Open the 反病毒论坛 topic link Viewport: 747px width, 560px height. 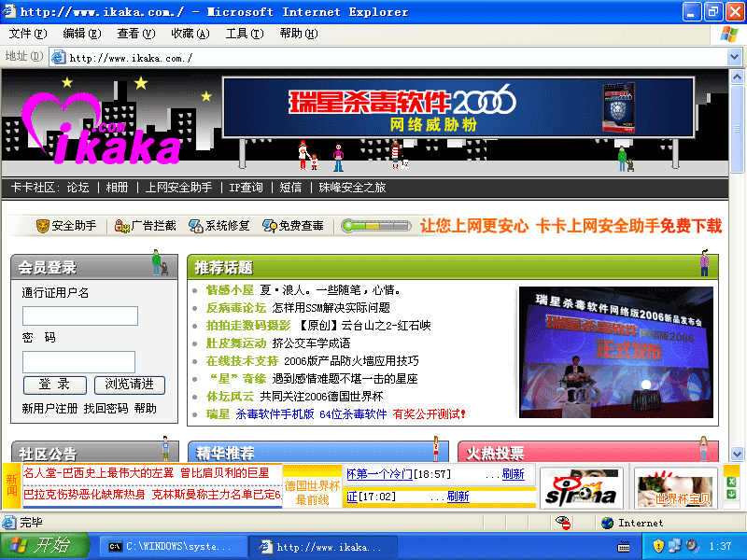click(x=236, y=308)
